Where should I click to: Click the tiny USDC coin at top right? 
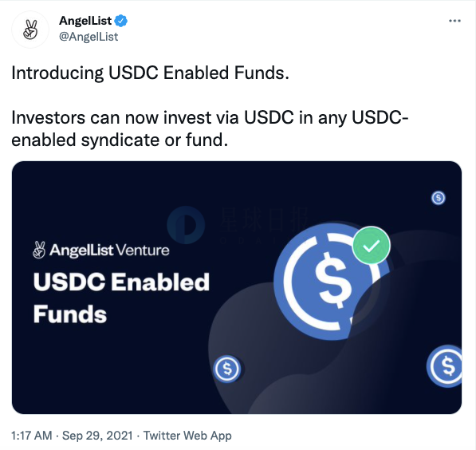(438, 198)
